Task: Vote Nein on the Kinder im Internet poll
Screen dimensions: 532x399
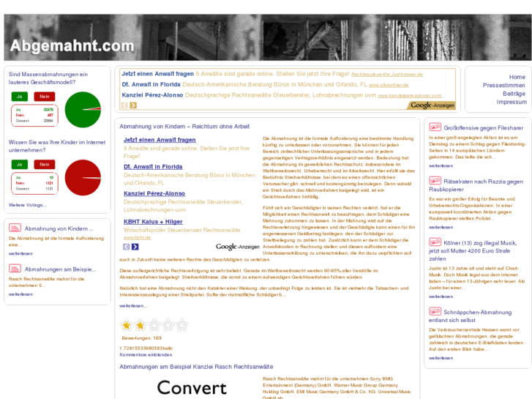Action: pos(44,164)
